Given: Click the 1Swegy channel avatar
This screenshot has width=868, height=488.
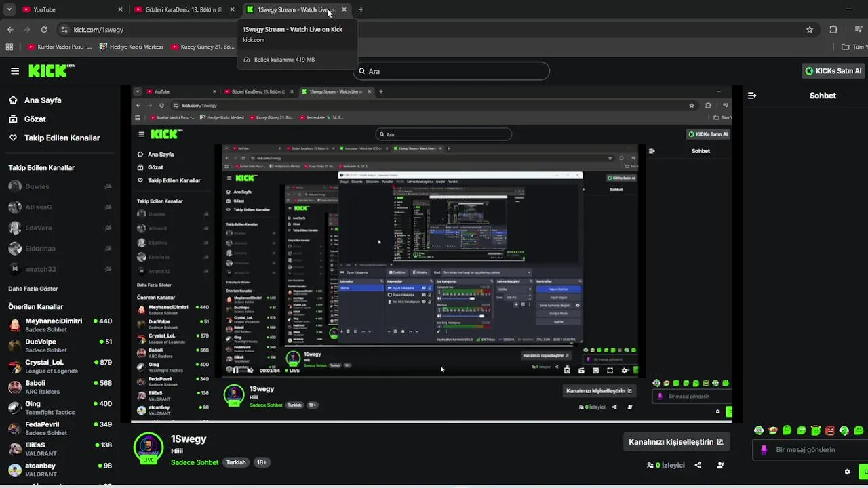Looking at the screenshot, I should coord(148,447).
